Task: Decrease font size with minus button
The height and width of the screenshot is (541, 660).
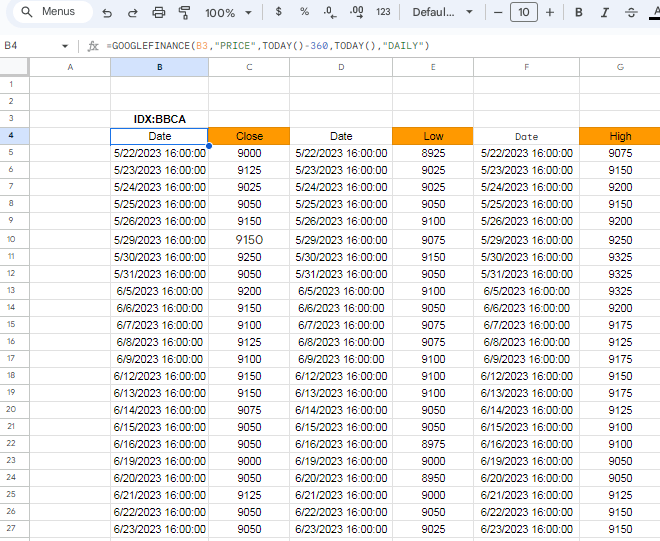Action: pyautogui.click(x=497, y=13)
